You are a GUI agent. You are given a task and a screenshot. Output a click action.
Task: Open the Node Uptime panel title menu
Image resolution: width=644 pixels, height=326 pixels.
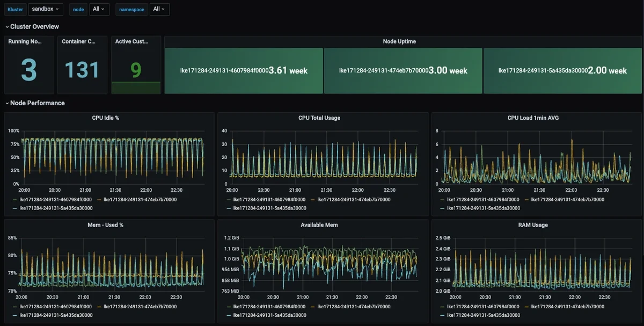tap(399, 41)
